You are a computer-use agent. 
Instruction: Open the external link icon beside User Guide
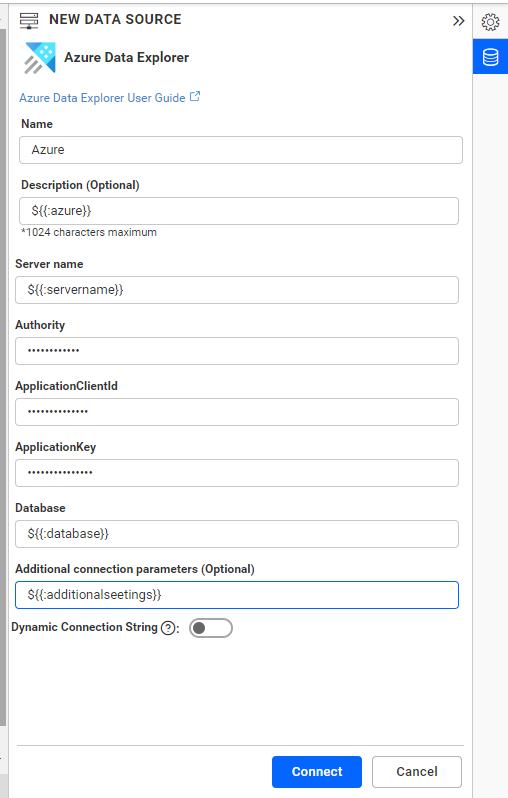coord(195,96)
